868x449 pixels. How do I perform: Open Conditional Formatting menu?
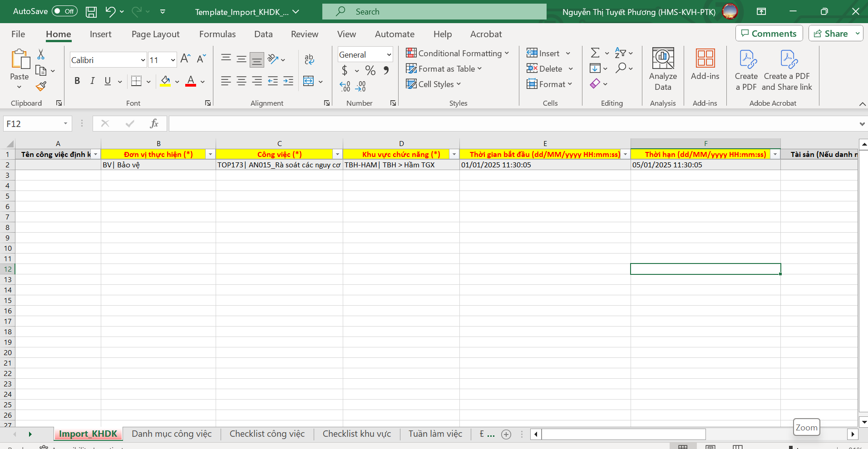click(x=458, y=54)
